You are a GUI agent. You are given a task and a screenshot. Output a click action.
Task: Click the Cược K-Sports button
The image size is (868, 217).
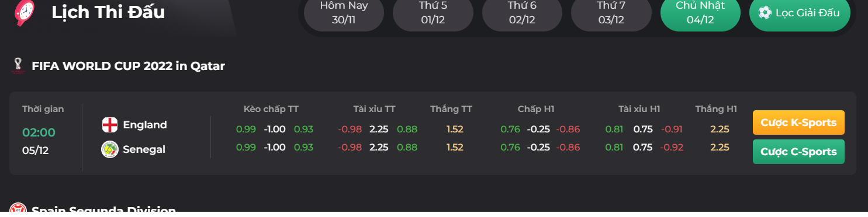798,123
